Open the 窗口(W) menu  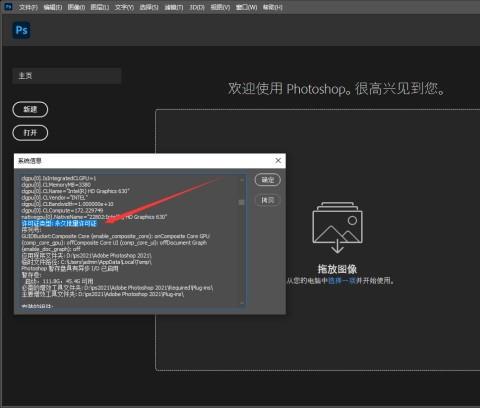pos(246,7)
